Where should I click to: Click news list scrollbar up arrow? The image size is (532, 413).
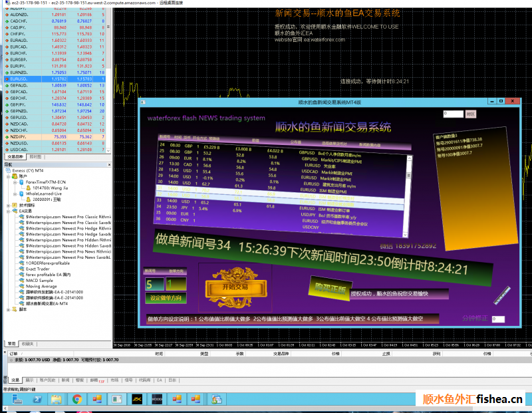pyautogui.click(x=409, y=158)
